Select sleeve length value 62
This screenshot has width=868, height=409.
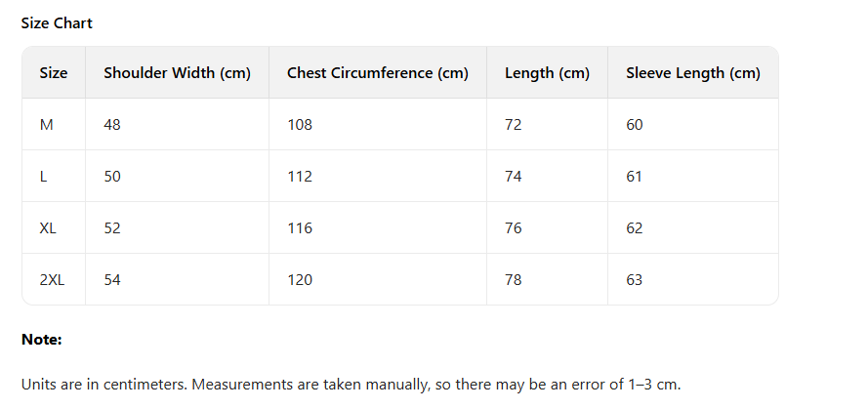[635, 228]
